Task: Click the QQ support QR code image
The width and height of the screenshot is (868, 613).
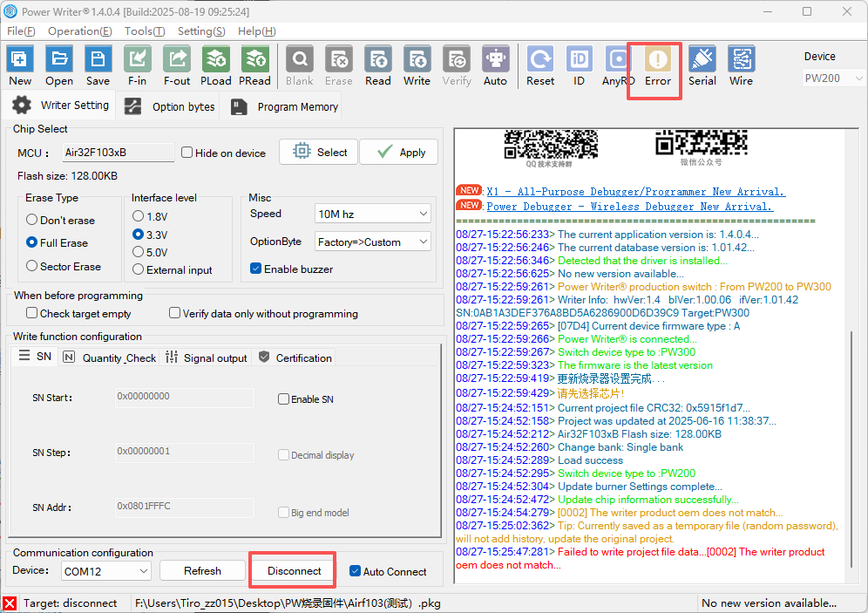Action: 551,145
